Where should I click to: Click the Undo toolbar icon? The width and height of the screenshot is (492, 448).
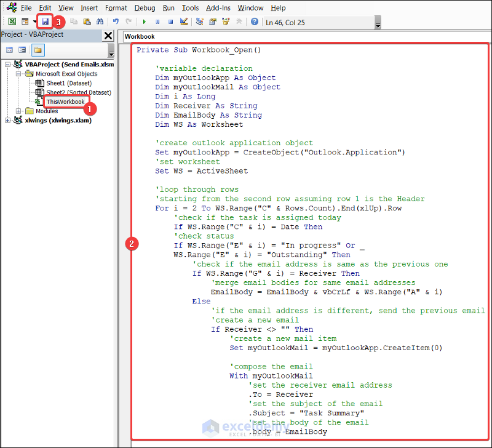point(116,22)
